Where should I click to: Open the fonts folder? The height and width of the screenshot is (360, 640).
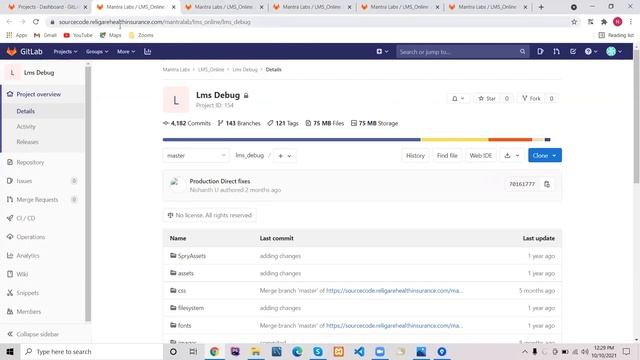coord(184,326)
